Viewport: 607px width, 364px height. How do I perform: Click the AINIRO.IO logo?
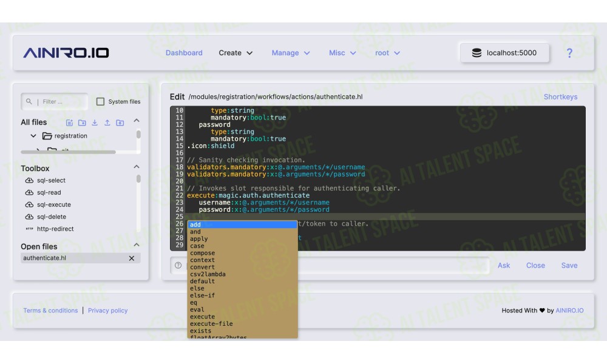66,53
